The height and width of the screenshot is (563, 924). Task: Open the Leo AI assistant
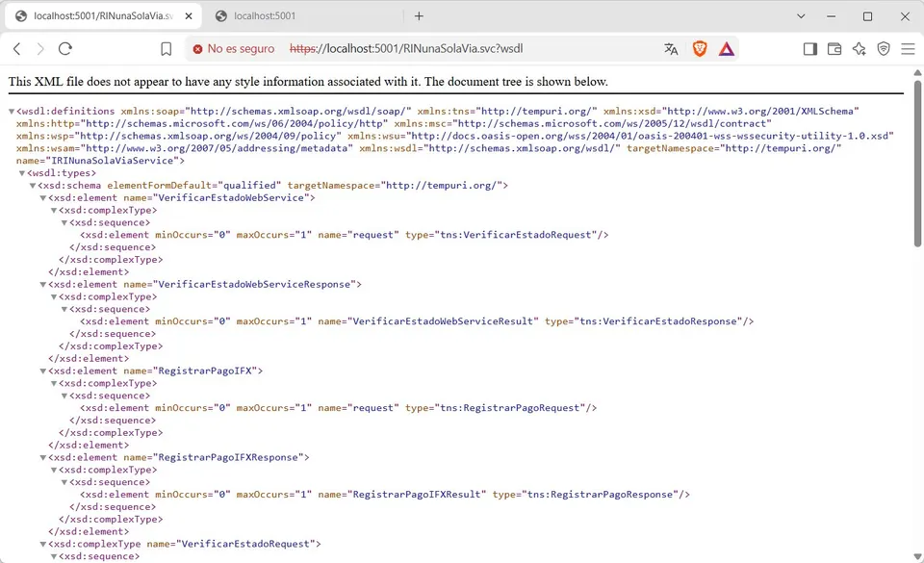point(860,49)
